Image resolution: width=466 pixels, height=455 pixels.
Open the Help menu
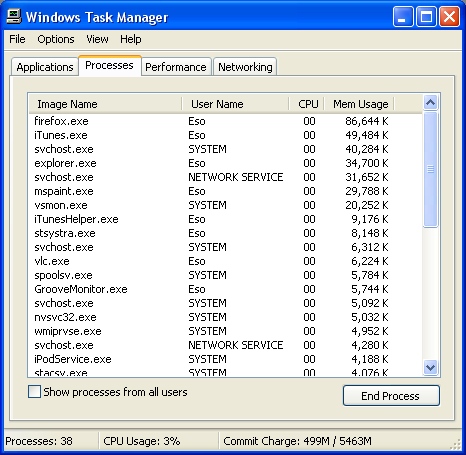pos(131,39)
